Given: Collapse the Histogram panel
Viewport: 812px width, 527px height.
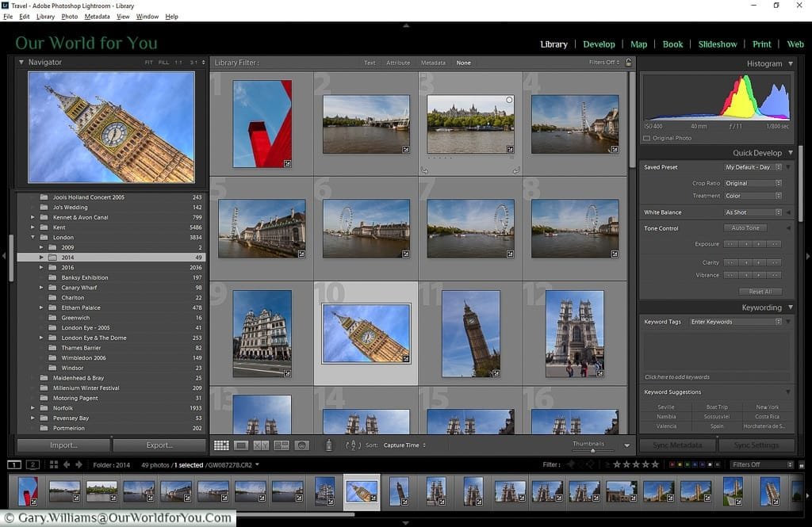Looking at the screenshot, I should [791, 63].
